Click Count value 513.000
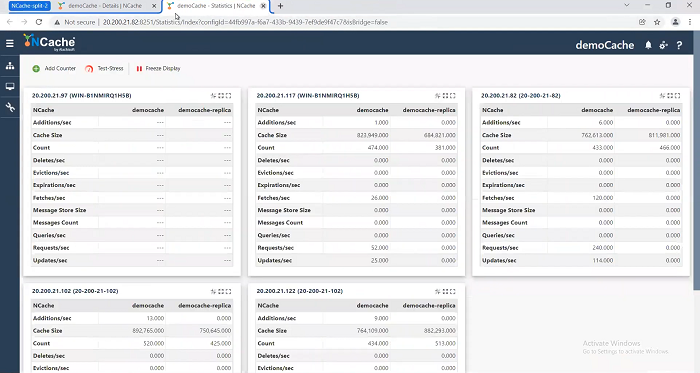The width and height of the screenshot is (700, 373). click(x=446, y=344)
